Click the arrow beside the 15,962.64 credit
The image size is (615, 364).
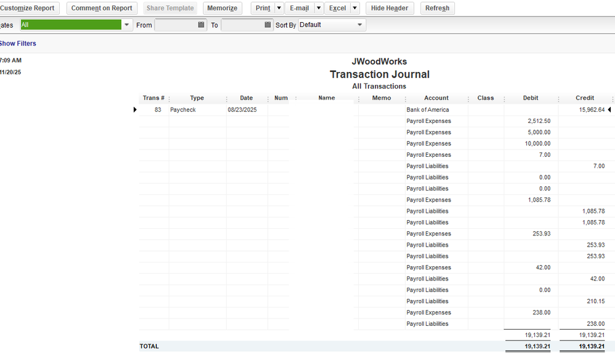click(609, 109)
